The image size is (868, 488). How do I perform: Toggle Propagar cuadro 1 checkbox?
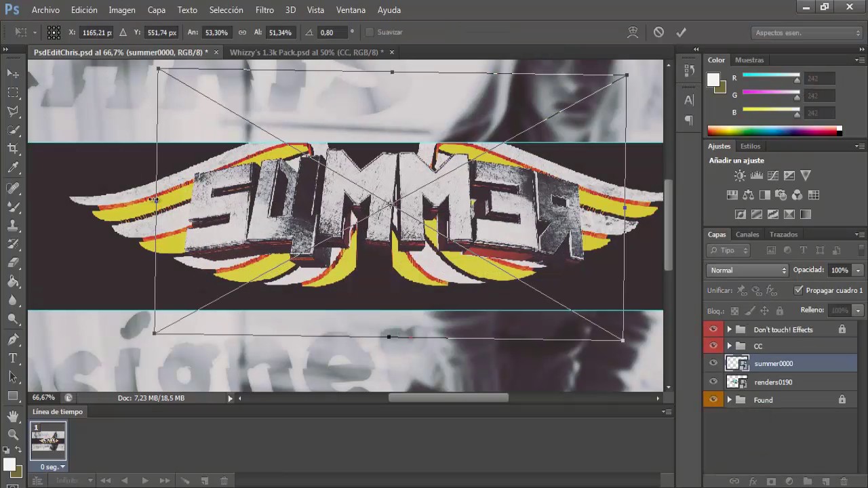[x=798, y=290]
